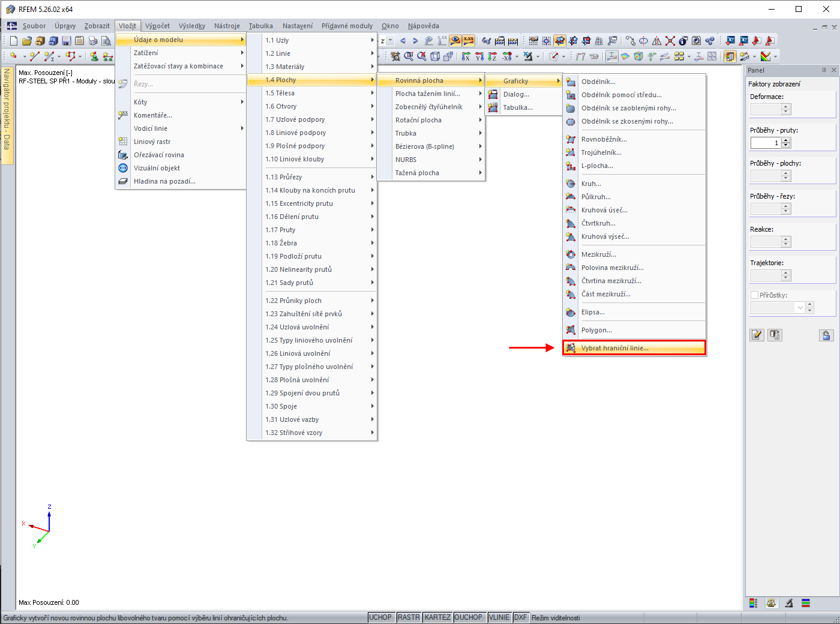Choose Kruh circle surface option
Screen dimensions: 840x624
pos(634,184)
